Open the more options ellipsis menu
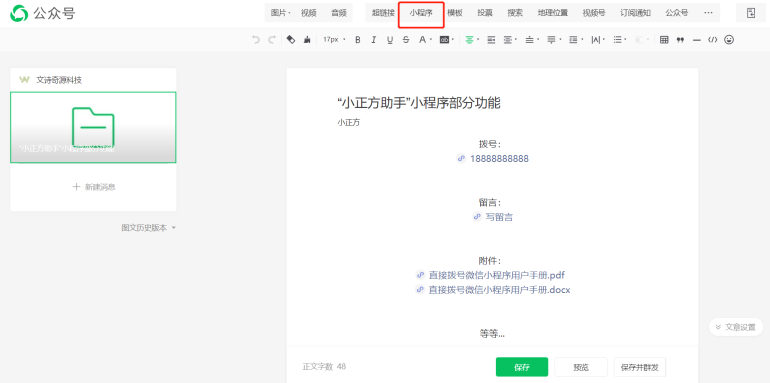Viewport: 770px width, 383px height. click(x=708, y=13)
